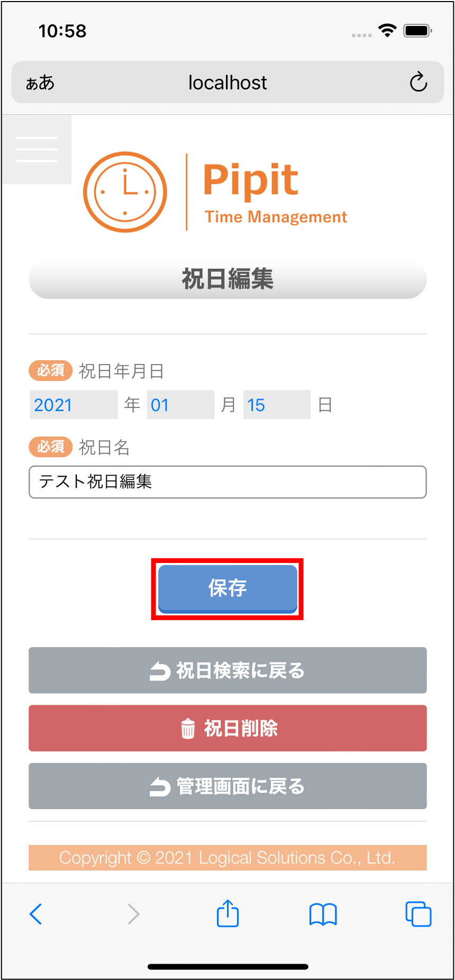Open the day dropdown showing 15
Viewport: 455px width, 980px height.
tap(277, 405)
